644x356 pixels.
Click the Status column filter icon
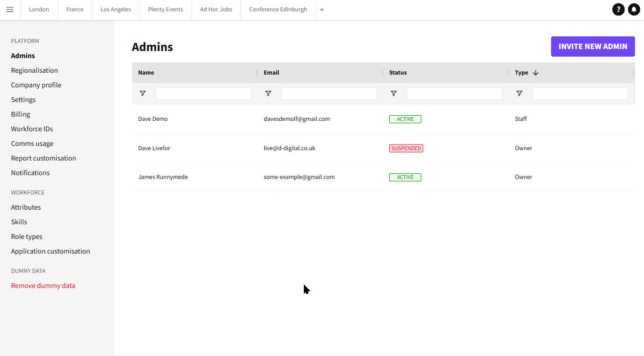pos(393,93)
